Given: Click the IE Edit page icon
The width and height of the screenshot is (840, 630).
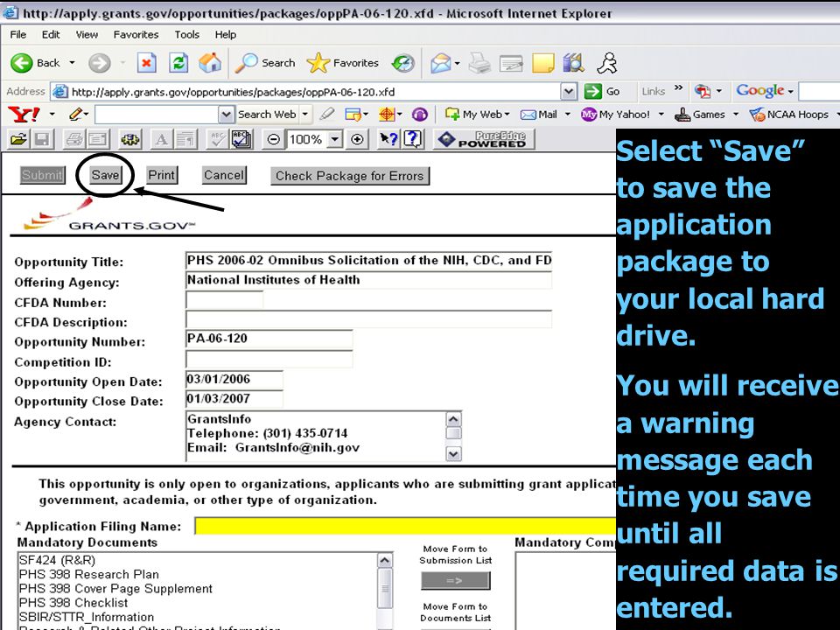Looking at the screenshot, I should tap(511, 63).
